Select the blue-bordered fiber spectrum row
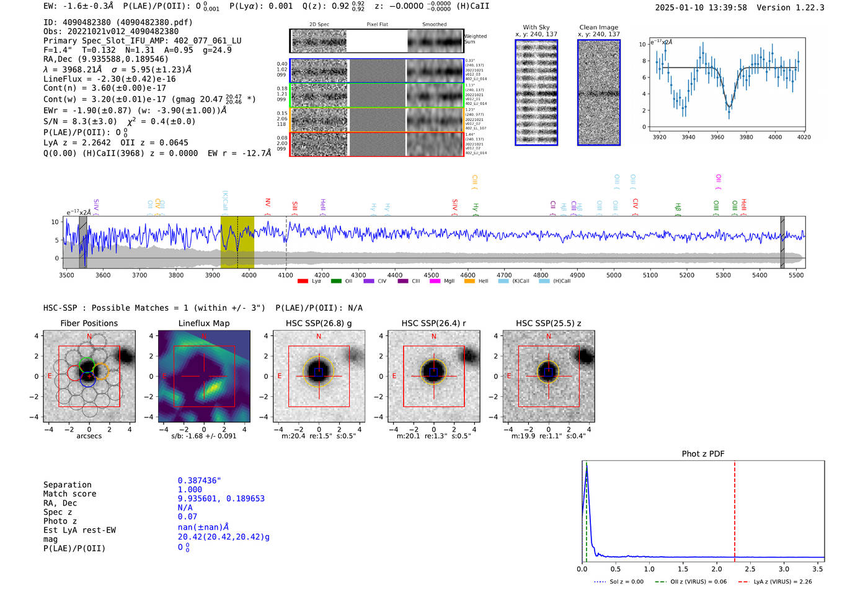Image resolution: width=868 pixels, height=591 pixels. (x=377, y=71)
